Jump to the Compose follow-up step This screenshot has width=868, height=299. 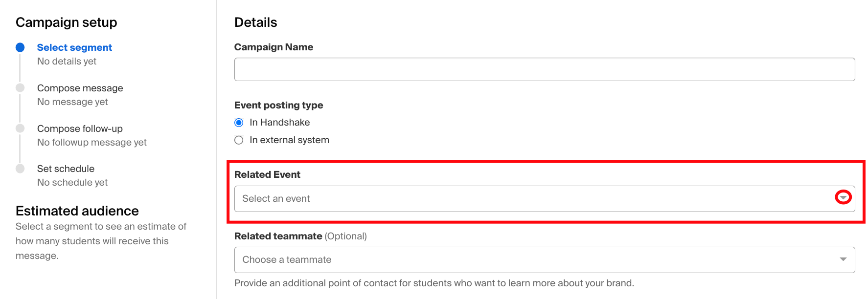point(80,128)
